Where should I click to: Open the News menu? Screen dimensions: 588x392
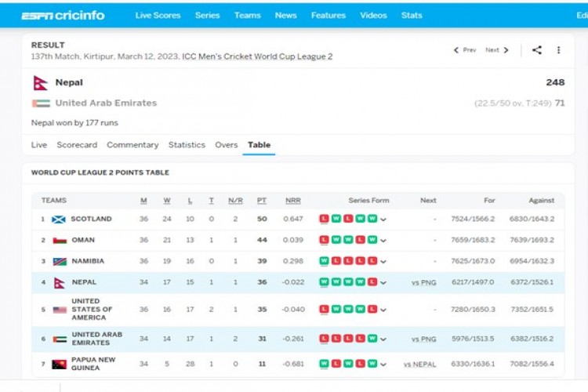click(x=285, y=16)
